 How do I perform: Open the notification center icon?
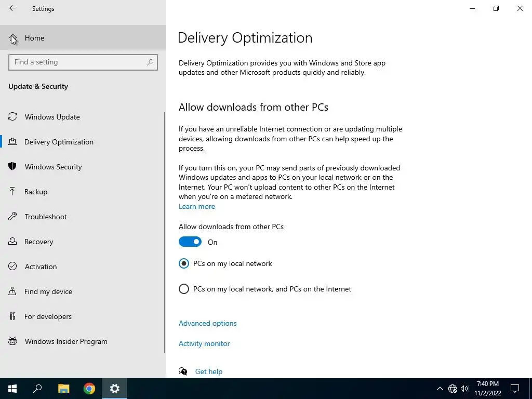[x=515, y=389]
